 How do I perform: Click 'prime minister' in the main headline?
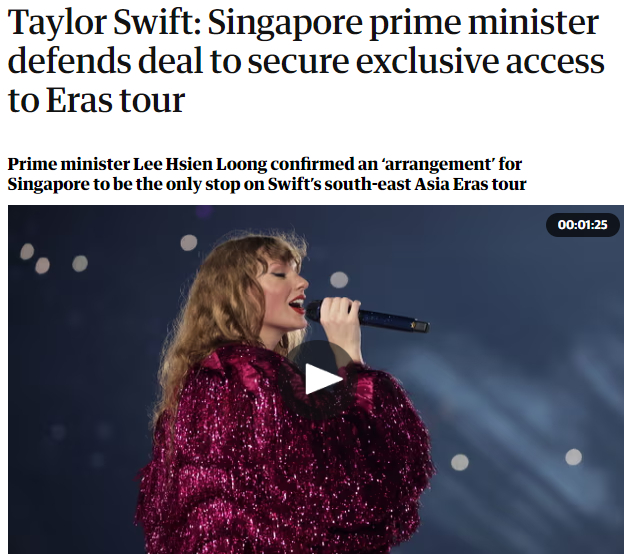(x=484, y=24)
